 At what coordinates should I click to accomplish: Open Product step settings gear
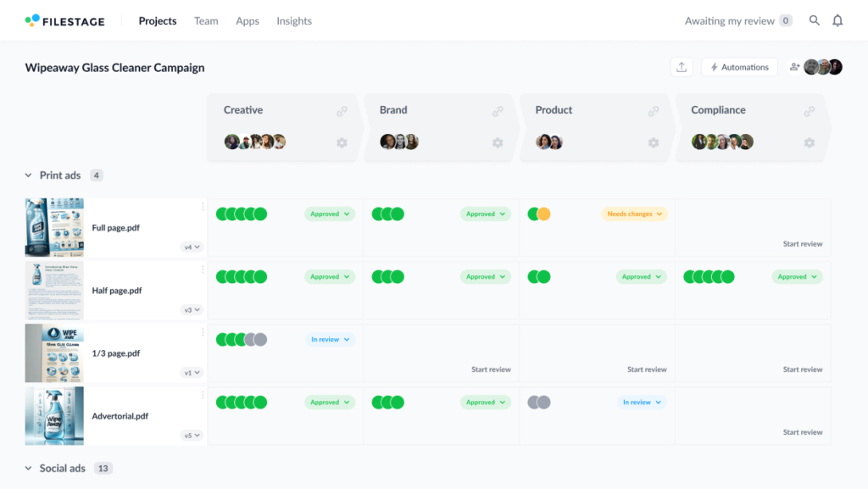[x=654, y=142]
